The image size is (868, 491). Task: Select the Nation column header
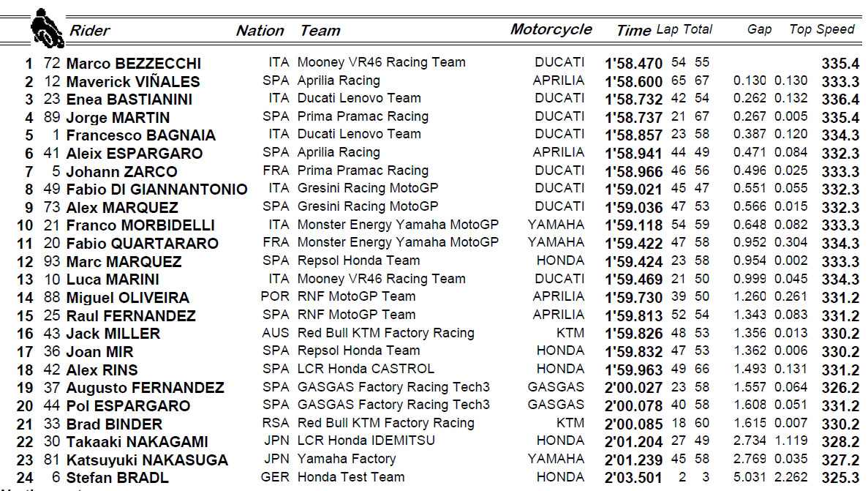coord(260,31)
